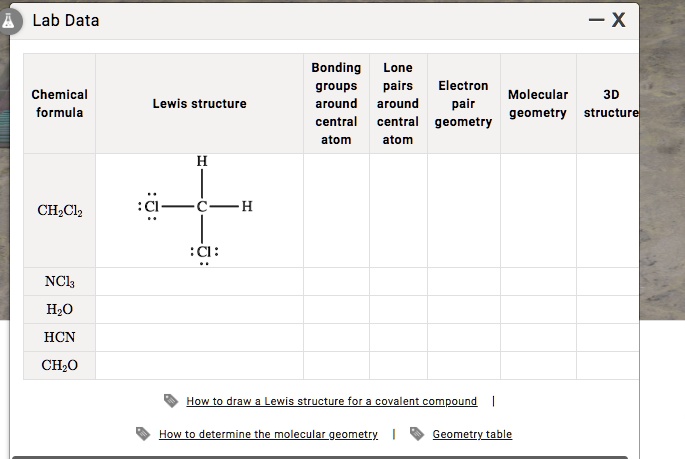The width and height of the screenshot is (685, 459).
Task: Click the CH2Cl2 bonding groups cell
Action: [336, 211]
